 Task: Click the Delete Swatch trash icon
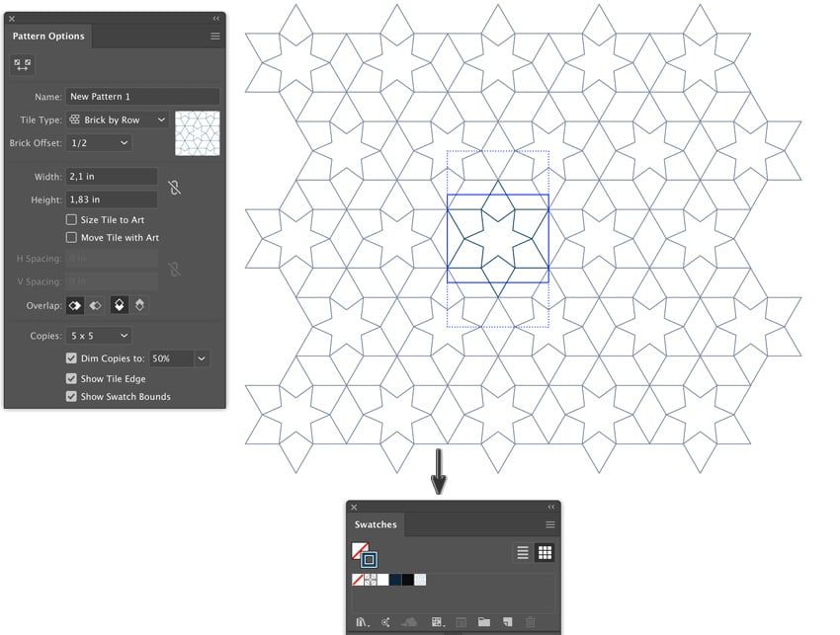point(531,620)
